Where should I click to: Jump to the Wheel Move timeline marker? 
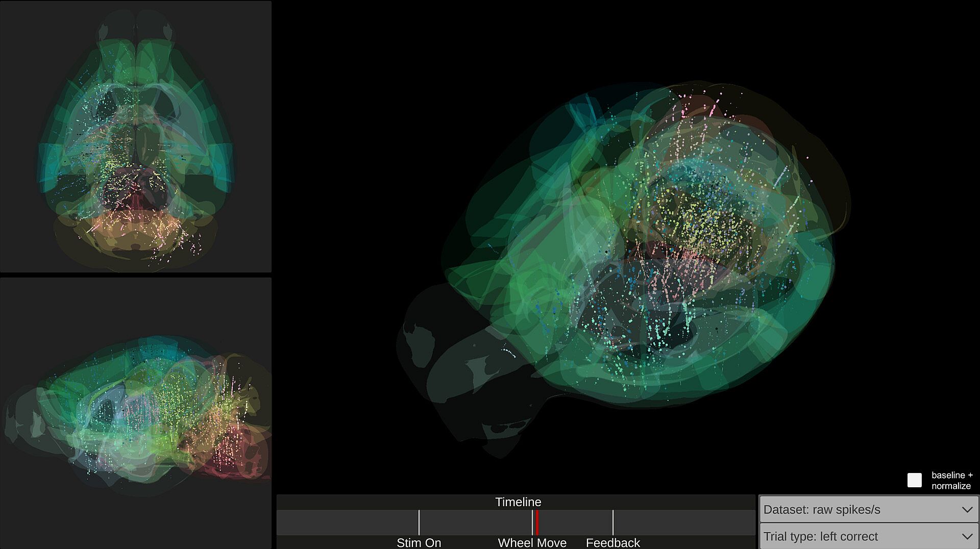coord(532,522)
